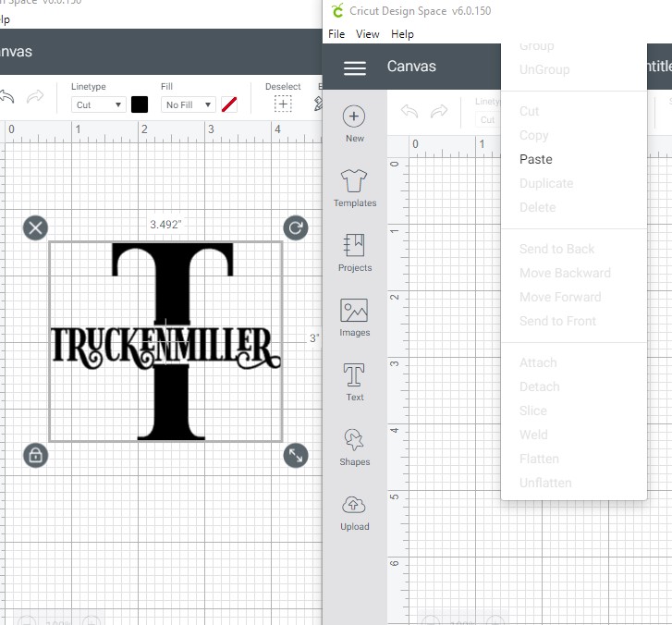Open Templates in right window sidebar
Image resolution: width=672 pixels, height=625 pixels.
[x=354, y=188]
